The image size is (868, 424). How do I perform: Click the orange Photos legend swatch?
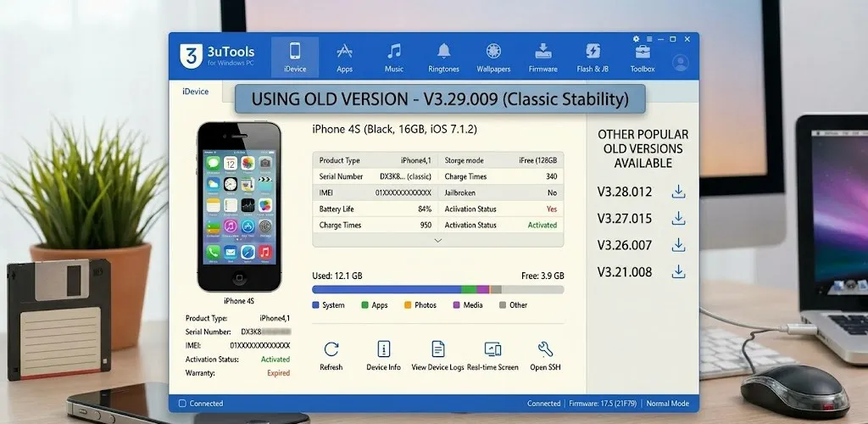(x=408, y=305)
